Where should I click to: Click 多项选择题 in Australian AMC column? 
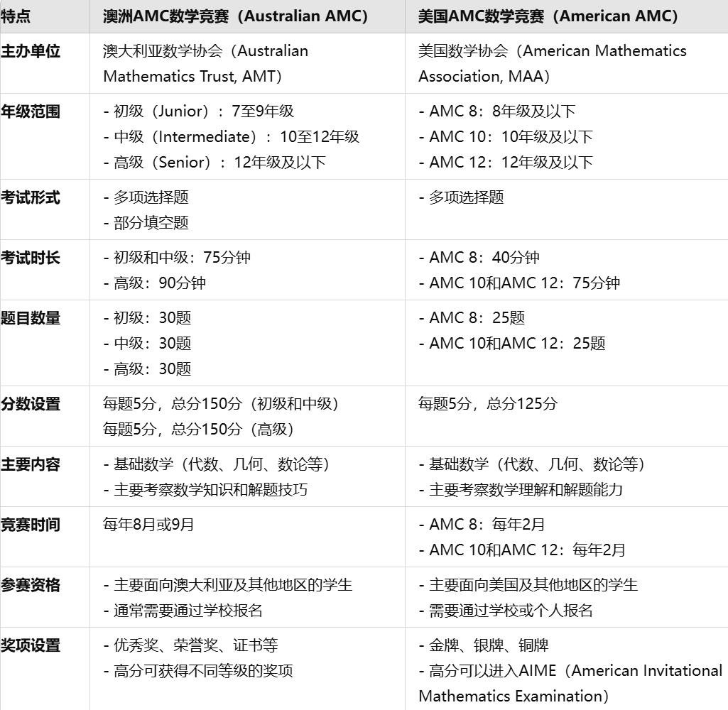coord(146,197)
